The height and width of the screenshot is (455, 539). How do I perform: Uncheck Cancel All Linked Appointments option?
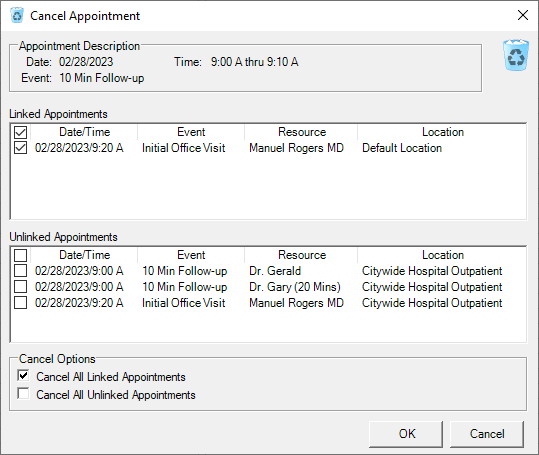[23, 376]
